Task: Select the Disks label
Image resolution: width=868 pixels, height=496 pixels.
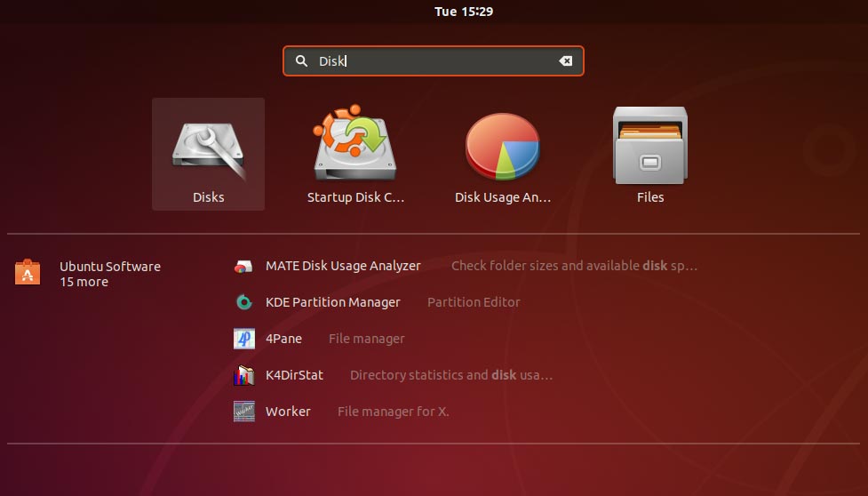Action: 208,197
